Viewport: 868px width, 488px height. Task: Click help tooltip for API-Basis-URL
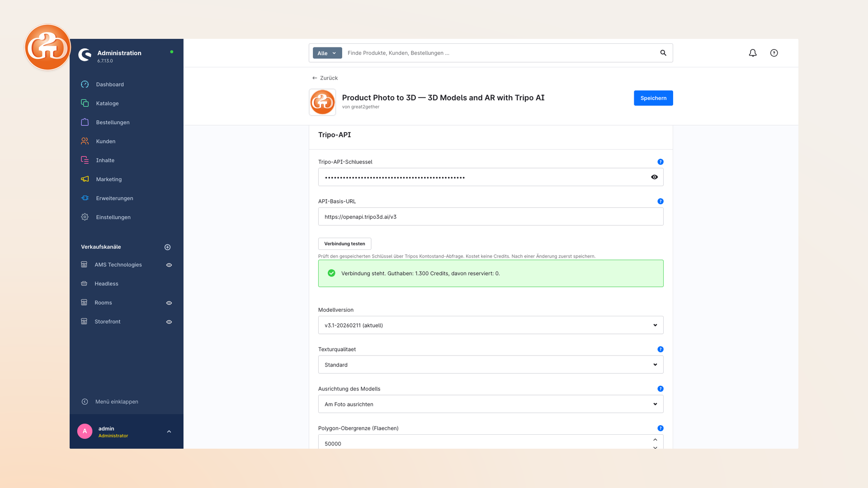coord(660,201)
